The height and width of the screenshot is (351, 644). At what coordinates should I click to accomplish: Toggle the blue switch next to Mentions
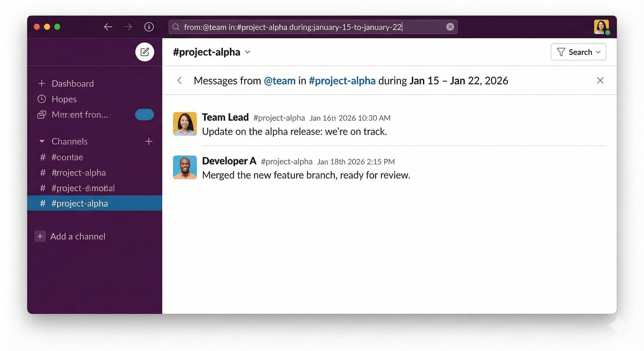[144, 114]
